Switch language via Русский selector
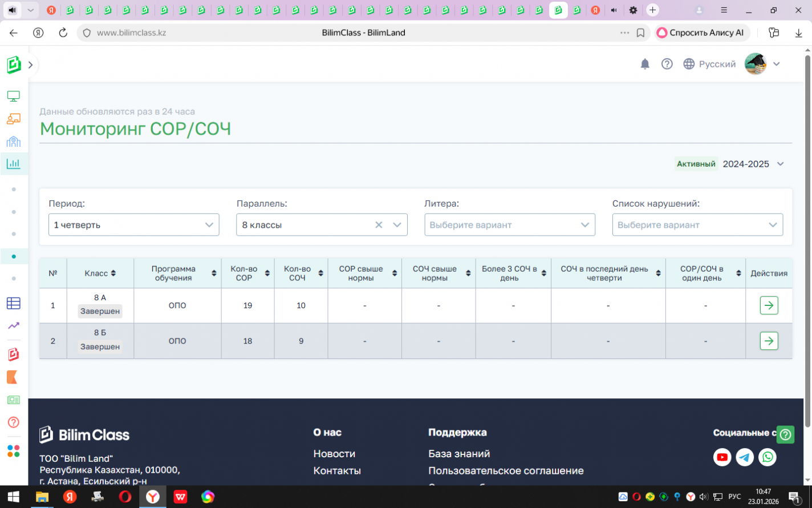The image size is (812, 508). tap(710, 64)
